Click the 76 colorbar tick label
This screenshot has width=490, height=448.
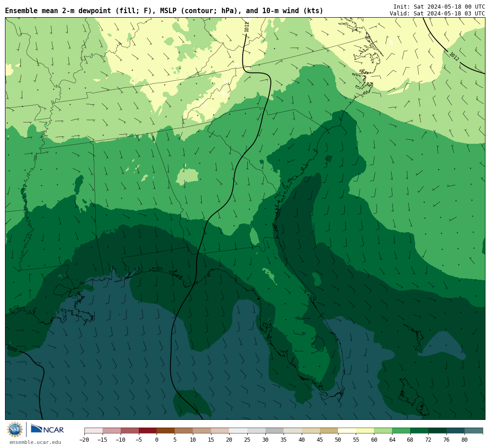coord(447,440)
